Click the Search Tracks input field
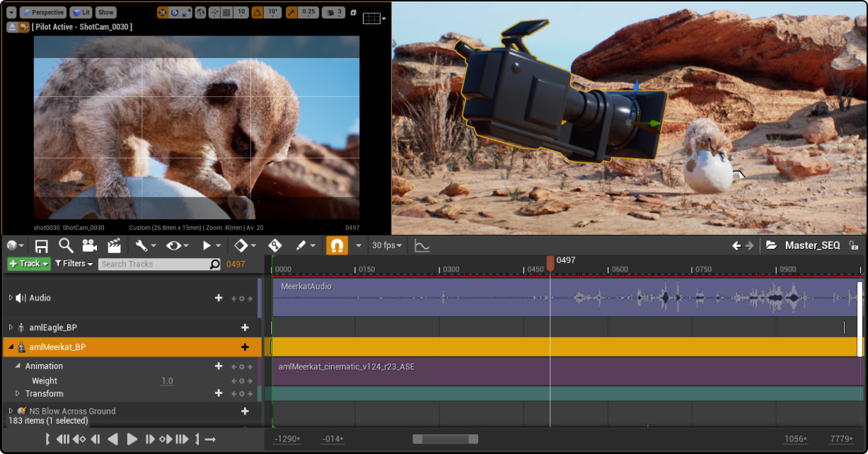Image resolution: width=868 pixels, height=454 pixels. [x=154, y=264]
